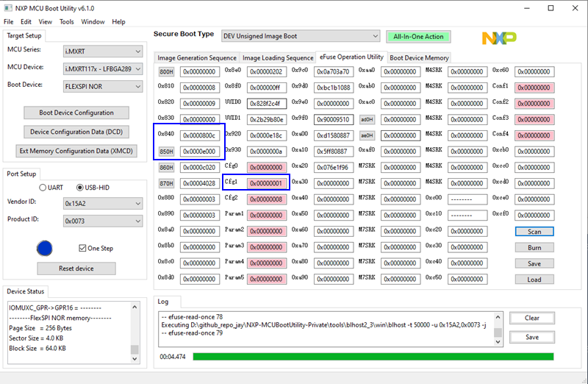Open the Vendor ID dropdown
588x384 pixels.
pos(103,204)
